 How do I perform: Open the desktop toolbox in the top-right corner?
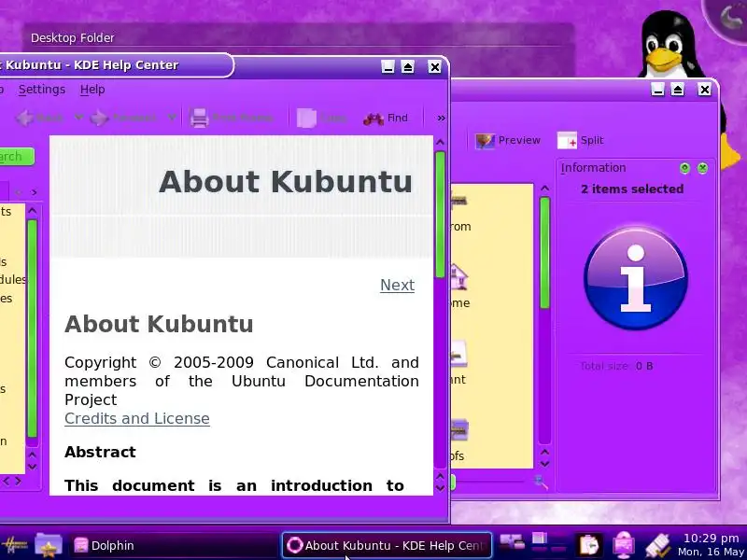729,18
